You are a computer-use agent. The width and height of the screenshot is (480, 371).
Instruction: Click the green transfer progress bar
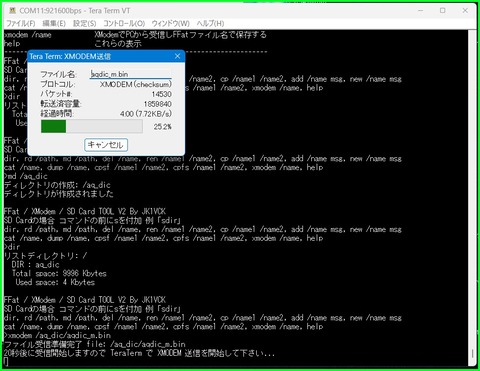pos(92,127)
